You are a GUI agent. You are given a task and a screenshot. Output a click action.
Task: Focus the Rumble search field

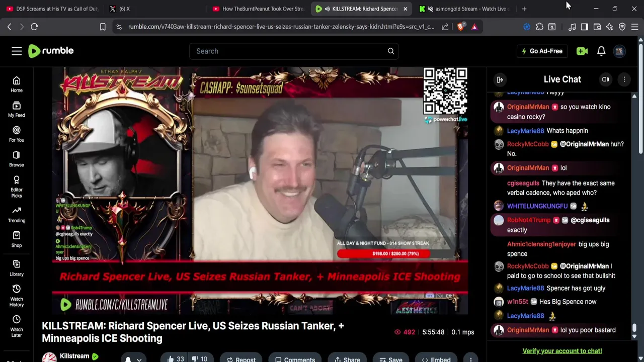pos(287,51)
